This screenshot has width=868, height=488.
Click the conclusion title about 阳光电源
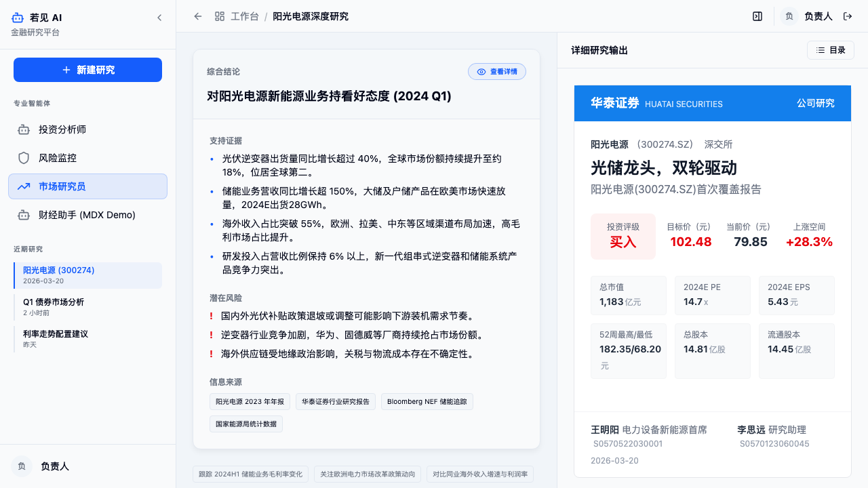[x=329, y=96]
